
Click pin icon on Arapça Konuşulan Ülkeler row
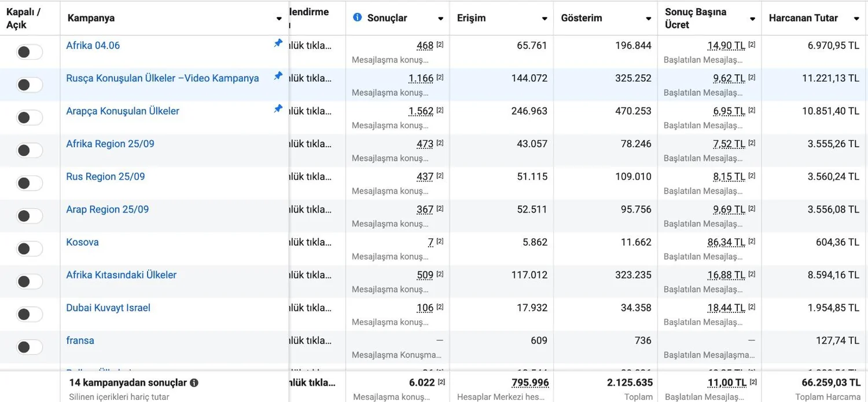(x=278, y=109)
